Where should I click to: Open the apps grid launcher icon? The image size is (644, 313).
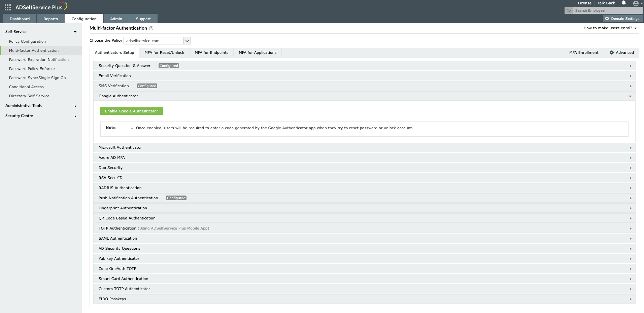8,7
